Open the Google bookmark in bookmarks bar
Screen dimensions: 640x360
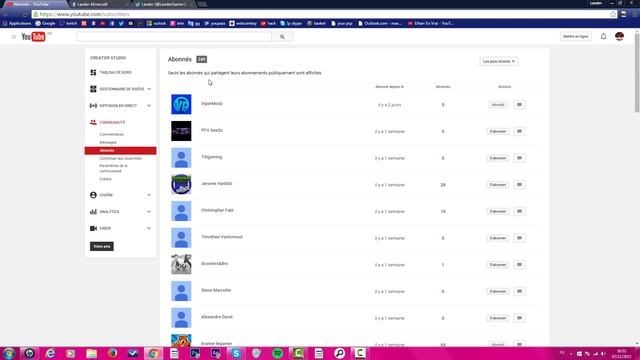(x=45, y=24)
